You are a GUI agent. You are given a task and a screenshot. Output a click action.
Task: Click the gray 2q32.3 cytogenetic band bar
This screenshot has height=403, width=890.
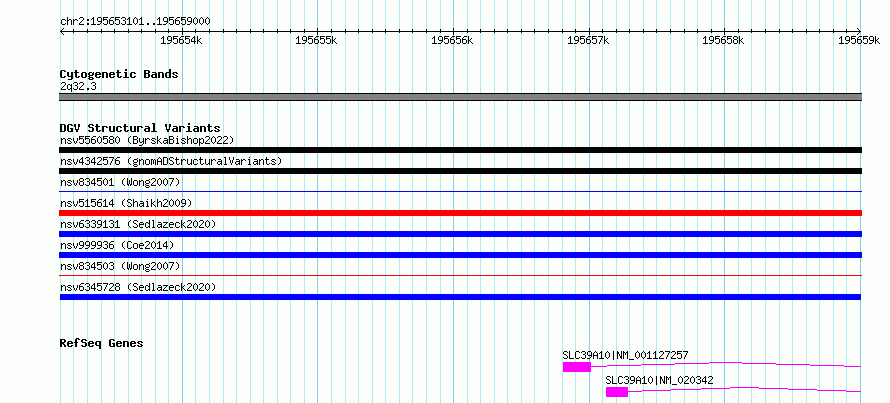pyautogui.click(x=460, y=97)
